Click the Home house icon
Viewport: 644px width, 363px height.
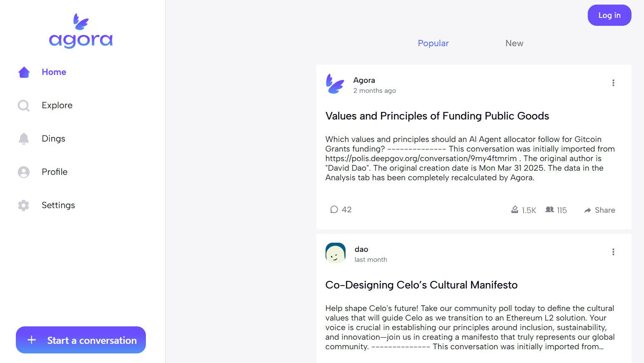click(x=24, y=72)
